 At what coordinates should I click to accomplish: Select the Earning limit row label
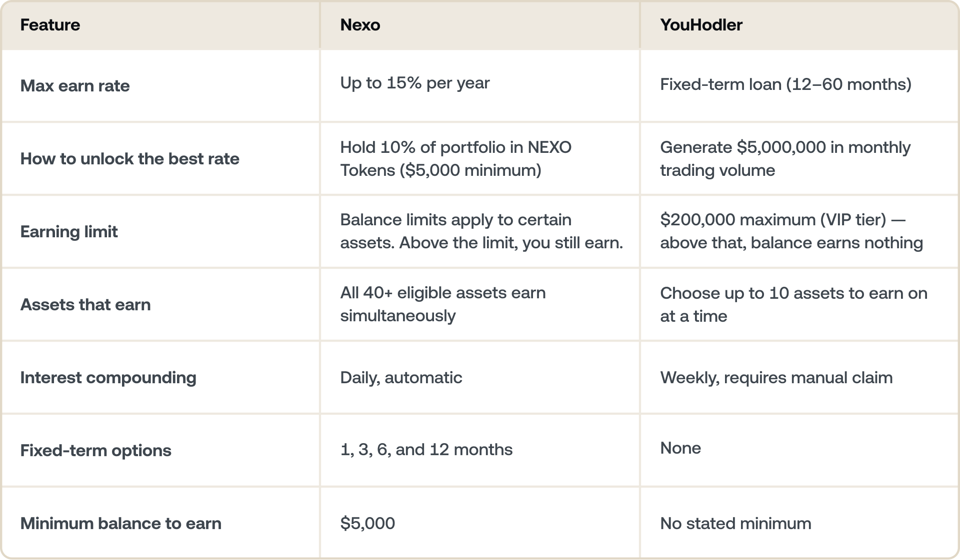[x=69, y=231]
